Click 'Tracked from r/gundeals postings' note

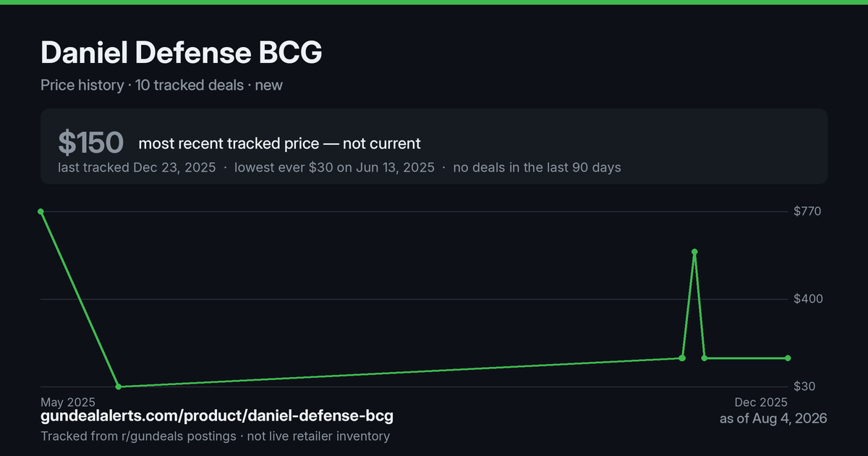coord(138,436)
